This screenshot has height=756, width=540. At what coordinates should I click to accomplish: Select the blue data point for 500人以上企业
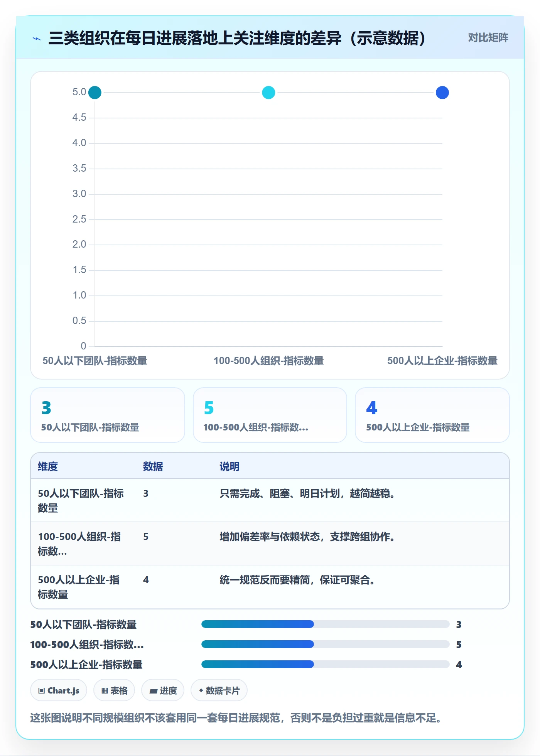pyautogui.click(x=442, y=93)
